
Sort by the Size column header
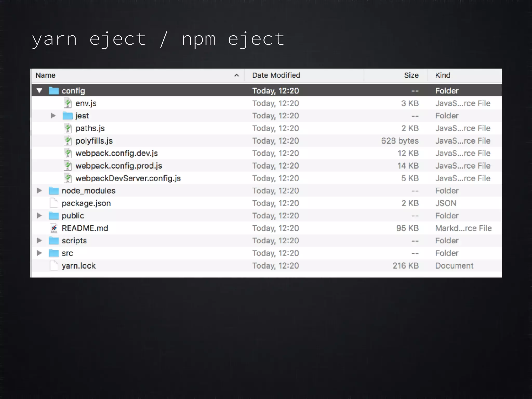411,75
